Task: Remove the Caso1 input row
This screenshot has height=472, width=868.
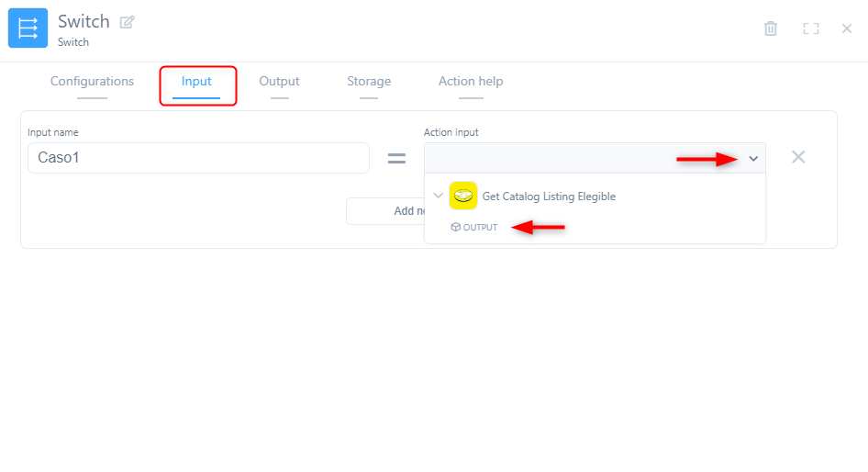Action: tap(798, 157)
